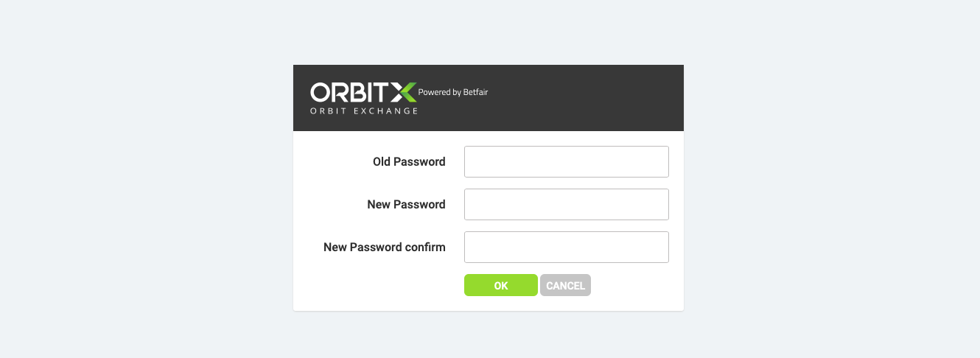The height and width of the screenshot is (358, 980).
Task: Click the "New Password" label of the second field
Action: tap(406, 204)
